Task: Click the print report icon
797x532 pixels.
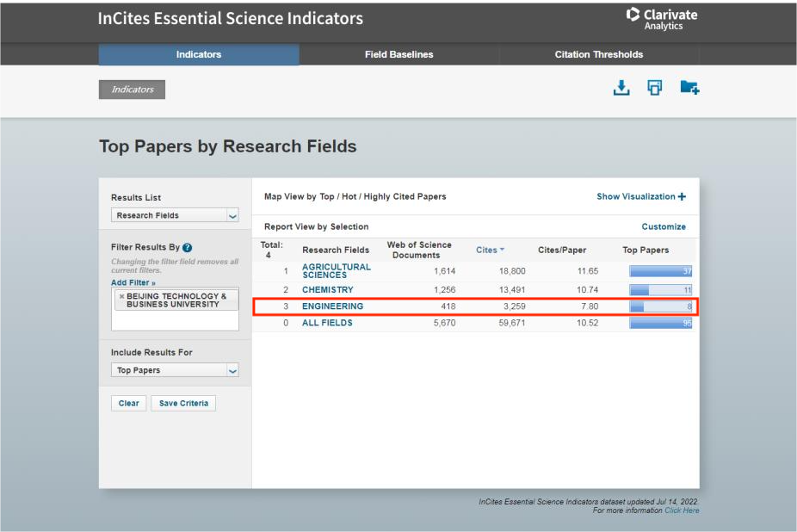Action: tap(653, 87)
